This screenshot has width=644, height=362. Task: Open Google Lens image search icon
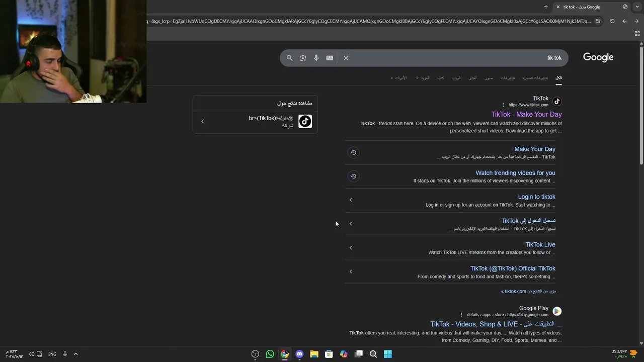click(x=303, y=58)
